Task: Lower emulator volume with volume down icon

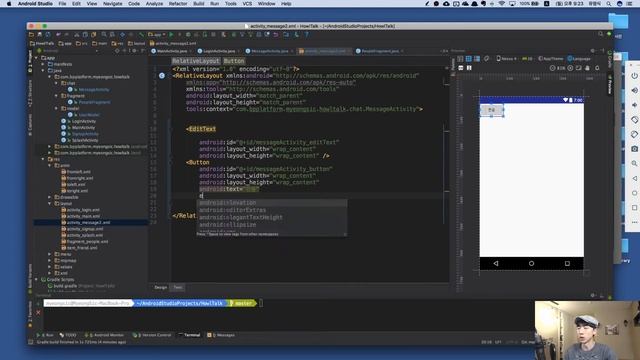Action: (x=634, y=105)
